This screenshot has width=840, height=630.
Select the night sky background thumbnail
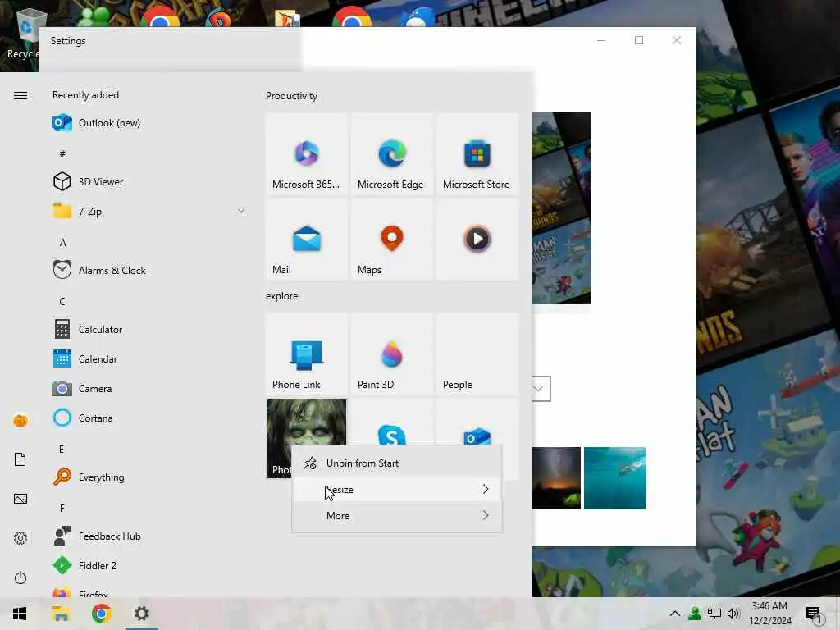[556, 478]
